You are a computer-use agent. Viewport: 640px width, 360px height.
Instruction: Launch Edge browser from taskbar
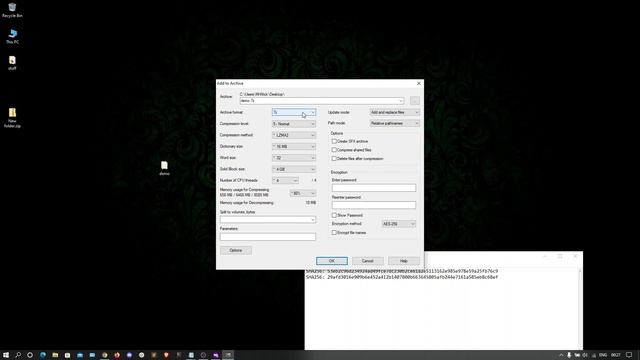tap(42, 355)
